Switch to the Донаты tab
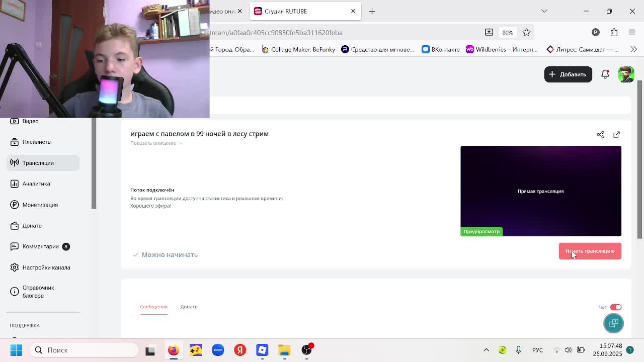Screen dimensions: 644x362 189,307
